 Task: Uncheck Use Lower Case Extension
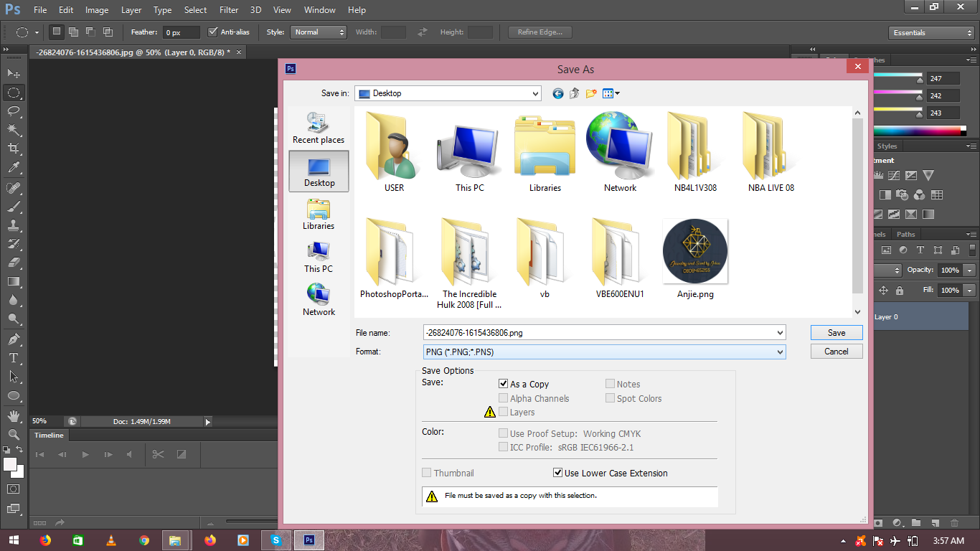point(557,473)
